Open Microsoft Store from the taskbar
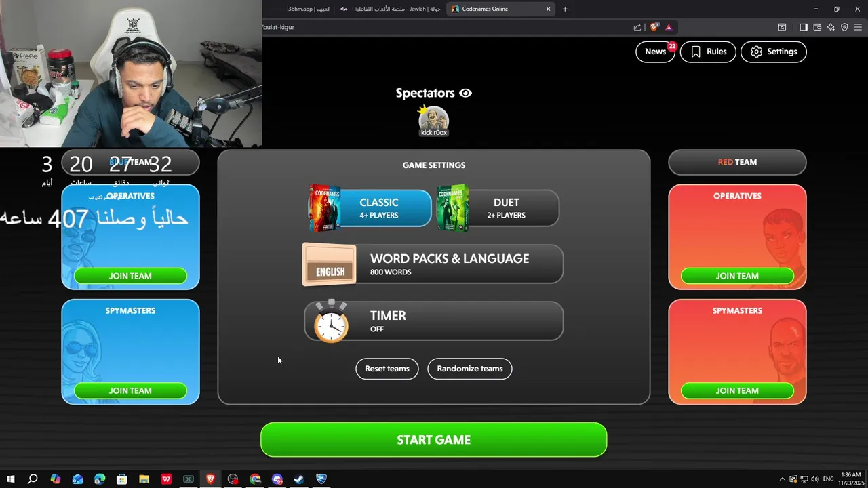Image resolution: width=868 pixels, height=488 pixels. pos(121,479)
